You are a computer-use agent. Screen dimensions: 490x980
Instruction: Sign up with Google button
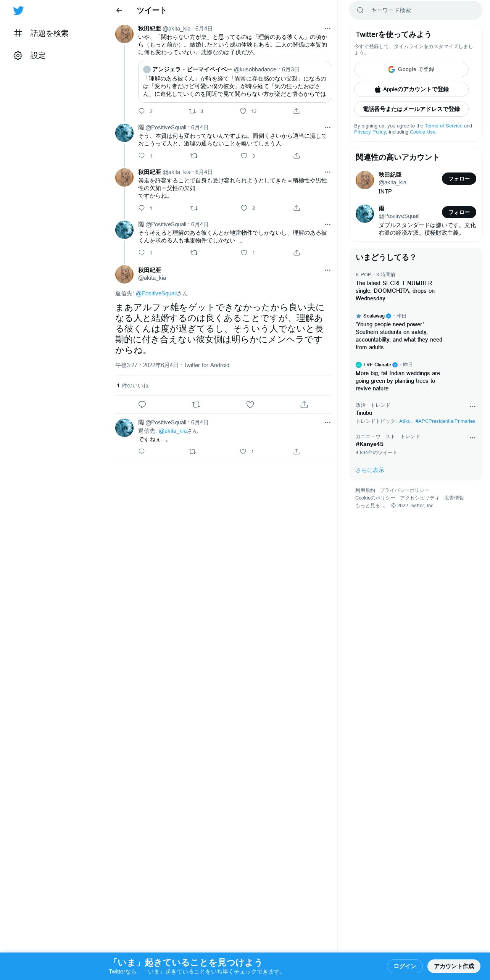point(411,69)
